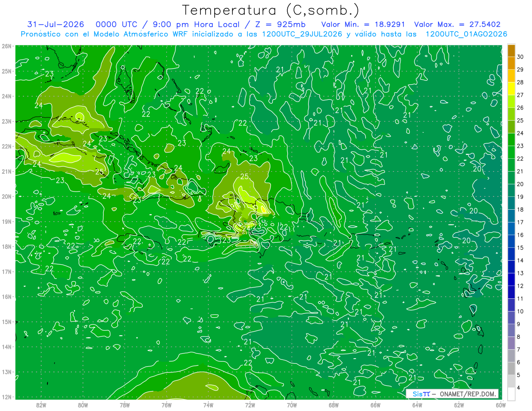532x411 pixels.
Task: Click the "78W" longitude axis label
Action: (125, 405)
